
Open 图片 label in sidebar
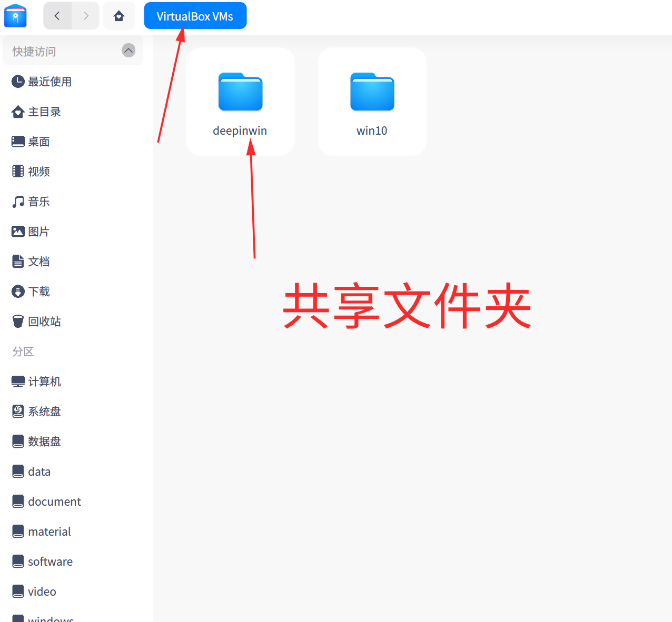tap(39, 232)
